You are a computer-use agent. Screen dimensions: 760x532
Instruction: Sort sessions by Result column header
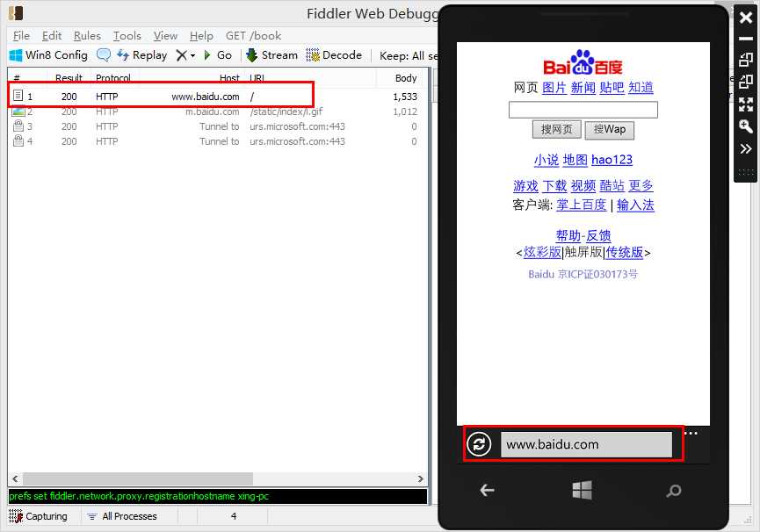(x=69, y=78)
